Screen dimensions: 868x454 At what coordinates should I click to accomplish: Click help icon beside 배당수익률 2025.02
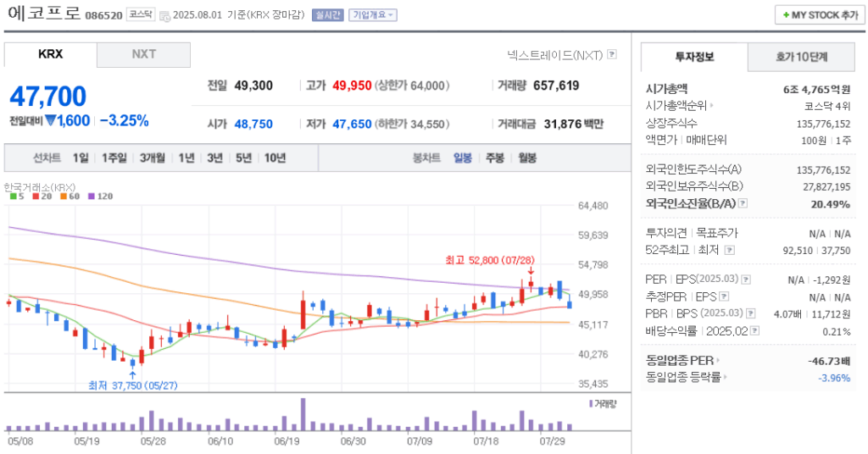point(754,330)
